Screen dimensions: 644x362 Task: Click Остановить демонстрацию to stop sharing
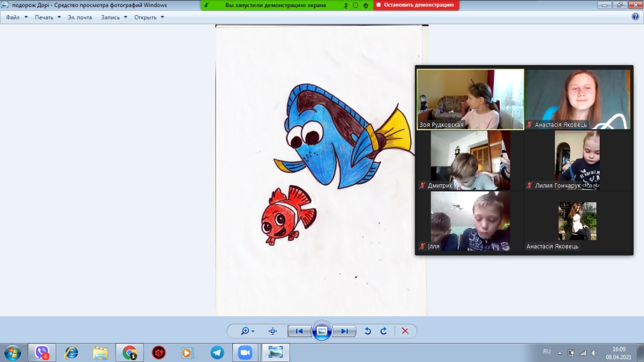tap(416, 5)
